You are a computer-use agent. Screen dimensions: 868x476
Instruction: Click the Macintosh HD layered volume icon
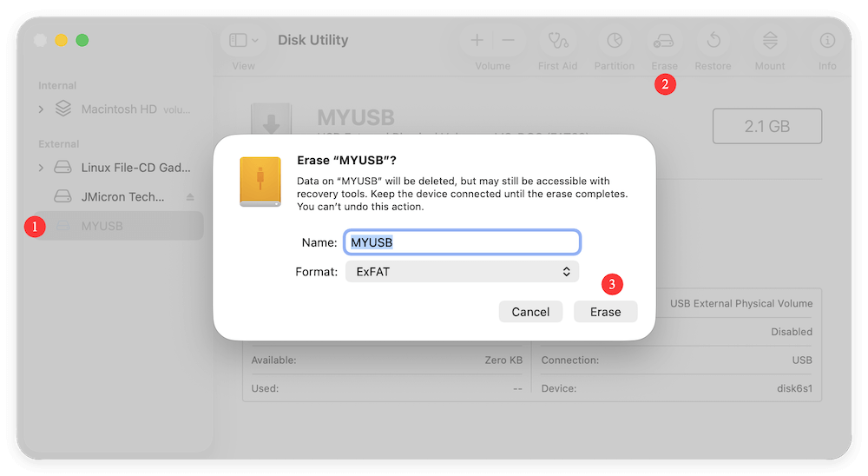[x=63, y=109]
